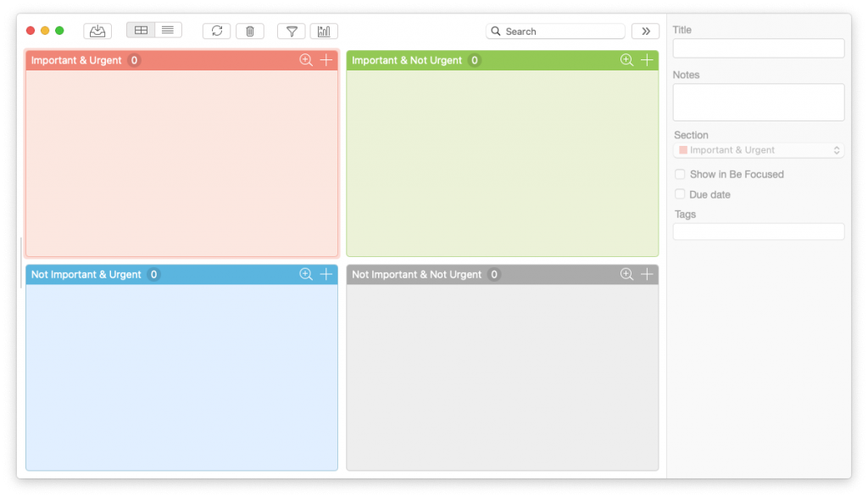This screenshot has height=498, width=868.
Task: Add a task to Not Important & Urgent
Action: click(326, 274)
